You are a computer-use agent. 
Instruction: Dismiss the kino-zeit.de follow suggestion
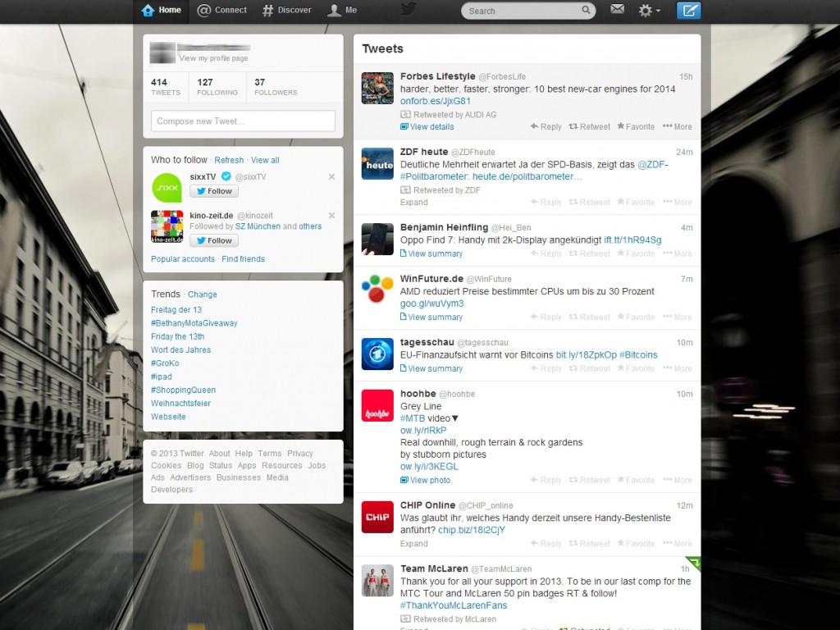(331, 216)
